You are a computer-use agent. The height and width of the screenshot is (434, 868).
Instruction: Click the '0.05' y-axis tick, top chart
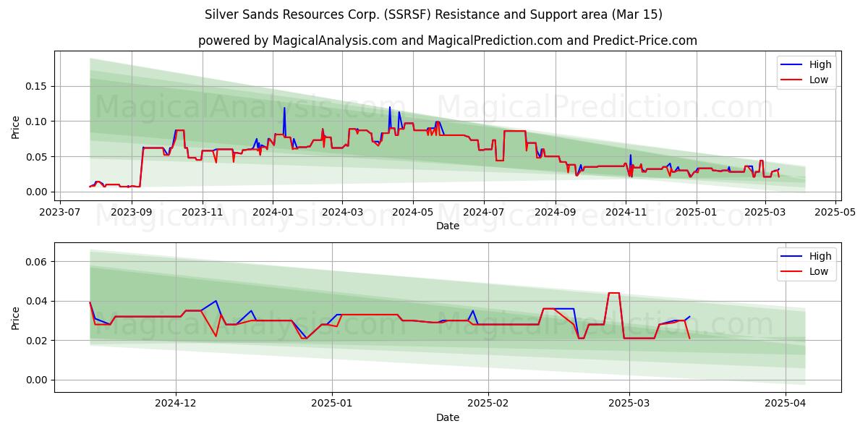coord(38,157)
